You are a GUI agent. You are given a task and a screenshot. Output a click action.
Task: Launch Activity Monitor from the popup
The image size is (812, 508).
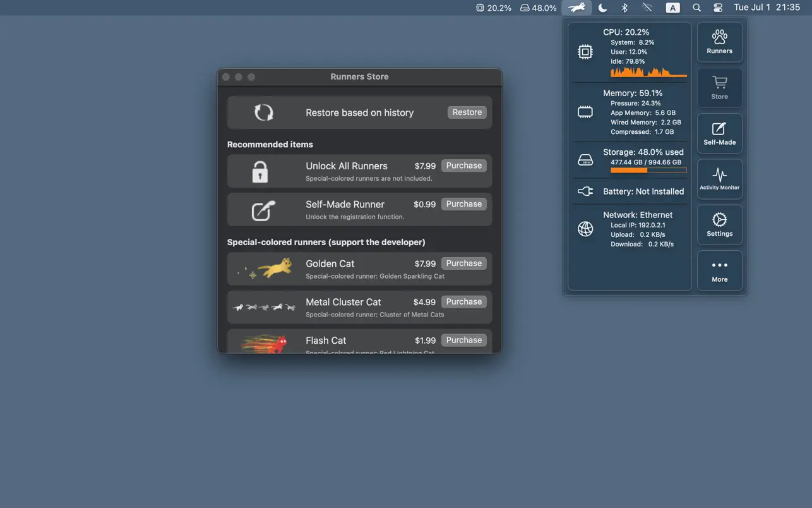pyautogui.click(x=719, y=179)
